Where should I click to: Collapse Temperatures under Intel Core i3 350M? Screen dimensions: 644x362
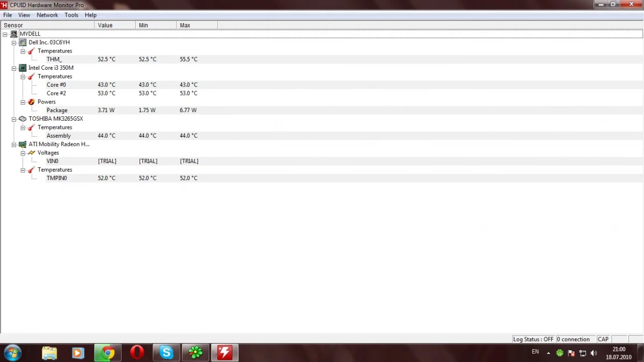tap(23, 77)
